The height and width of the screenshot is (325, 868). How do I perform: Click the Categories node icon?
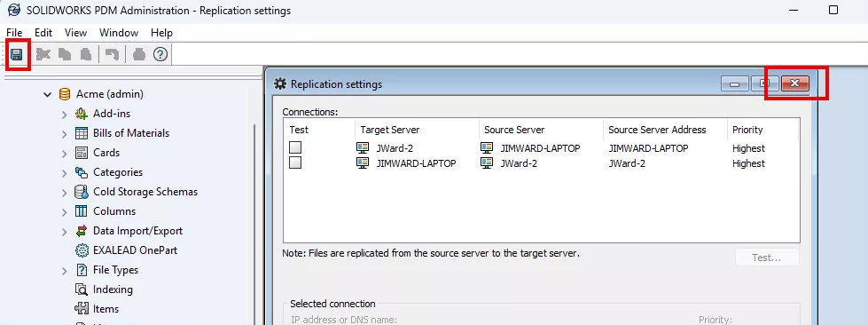pos(82,172)
